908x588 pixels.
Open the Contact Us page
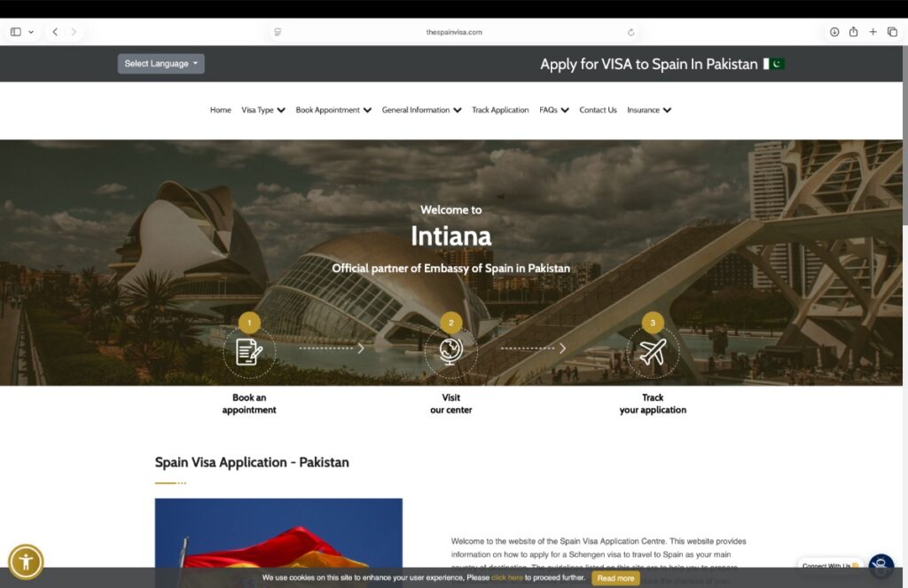[x=599, y=110]
